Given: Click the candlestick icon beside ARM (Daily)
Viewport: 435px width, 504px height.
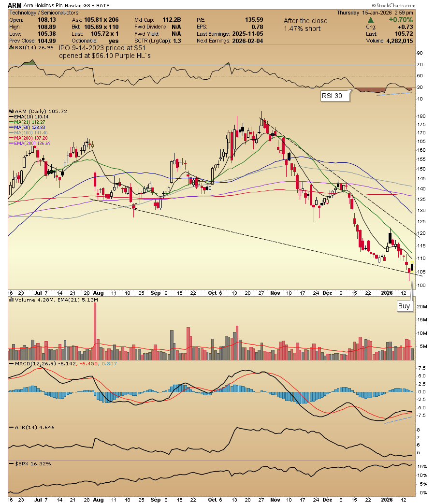Looking at the screenshot, I should (x=12, y=111).
